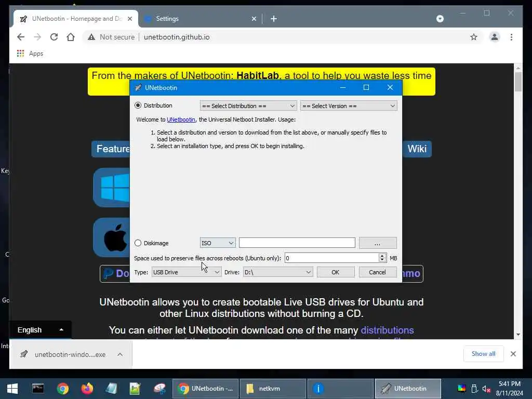Open the Wiki tab on the webpage
The image size is (532, 399).
tap(417, 149)
